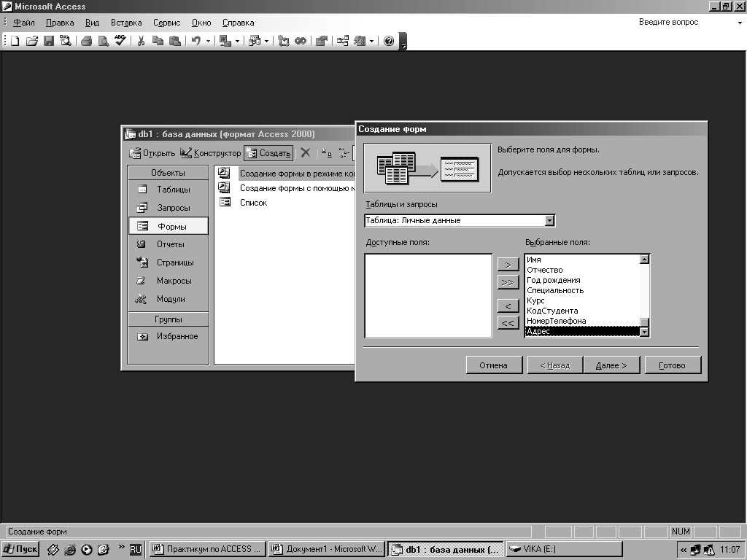The image size is (747, 560).
Task: Open the Undo dropdown arrow
Action: (x=208, y=42)
